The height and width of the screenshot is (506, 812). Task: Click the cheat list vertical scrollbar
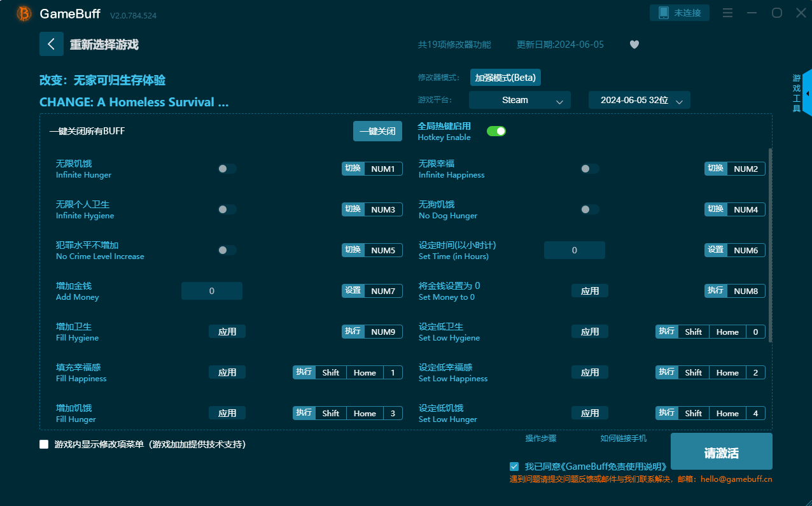(771, 245)
